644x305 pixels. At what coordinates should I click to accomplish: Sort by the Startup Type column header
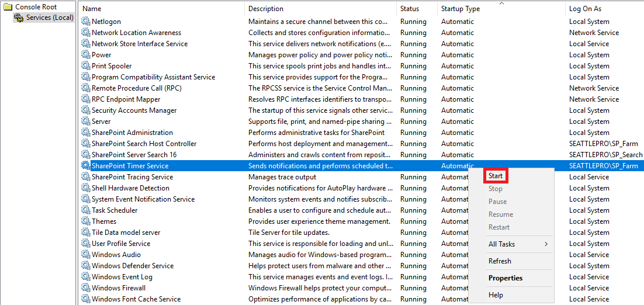(x=461, y=9)
